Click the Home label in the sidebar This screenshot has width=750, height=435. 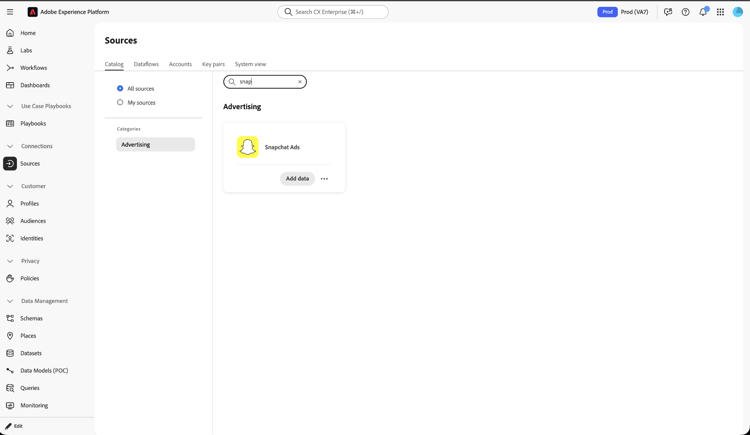click(28, 33)
